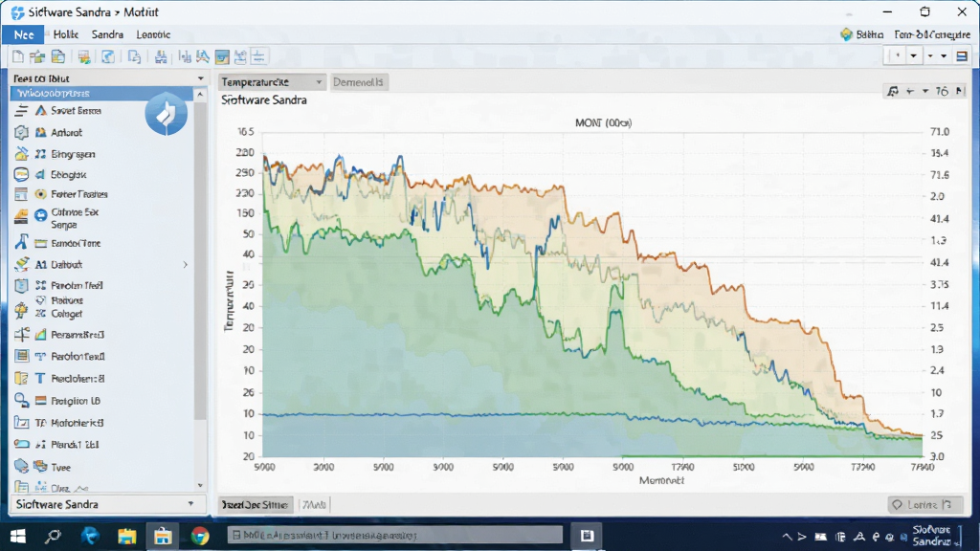Select the highlighted sidebar header row
The image size is (980, 551).
101,93
